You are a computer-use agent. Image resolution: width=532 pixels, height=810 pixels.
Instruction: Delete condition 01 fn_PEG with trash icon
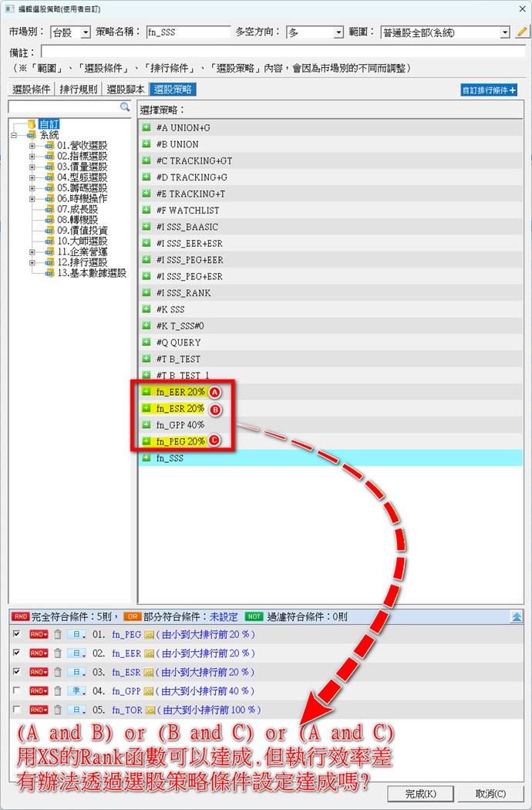(x=57, y=634)
